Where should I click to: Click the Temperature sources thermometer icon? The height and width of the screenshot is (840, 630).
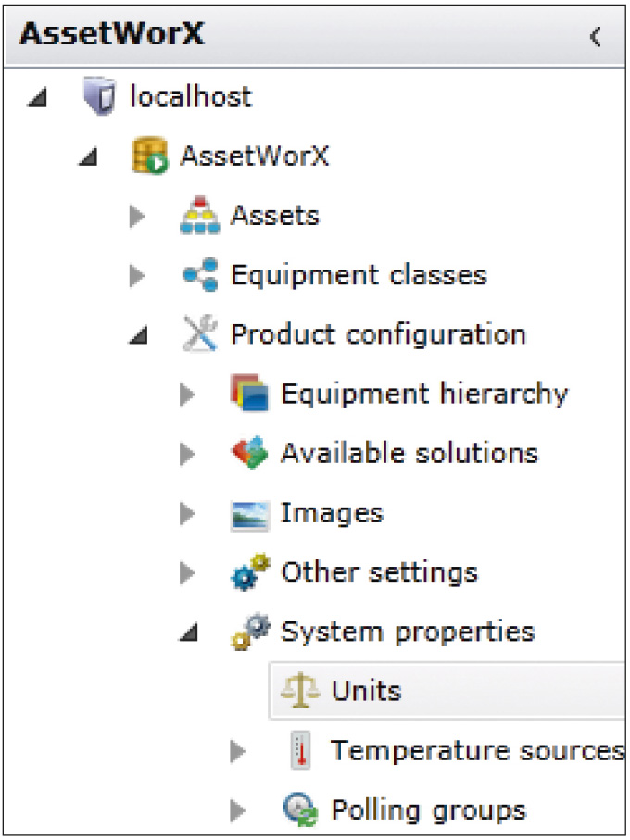coord(300,750)
